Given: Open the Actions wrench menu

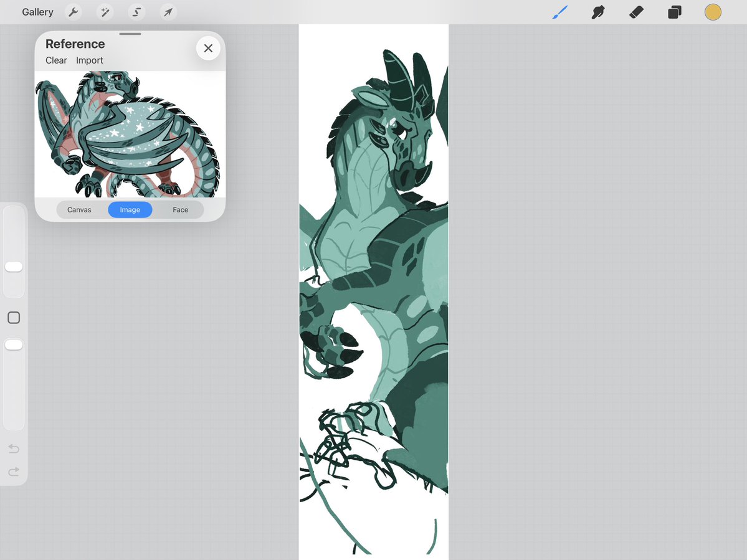Looking at the screenshot, I should click(x=74, y=12).
